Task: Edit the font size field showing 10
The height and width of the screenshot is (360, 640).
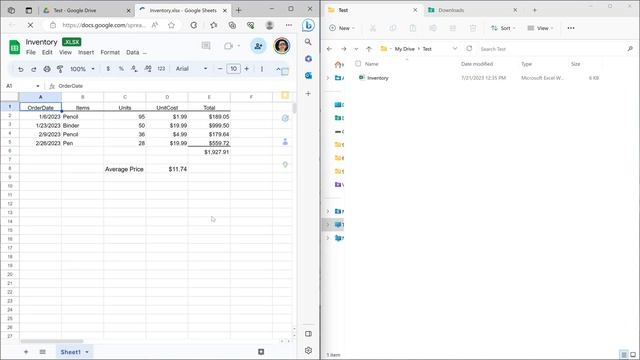Action: point(233,69)
